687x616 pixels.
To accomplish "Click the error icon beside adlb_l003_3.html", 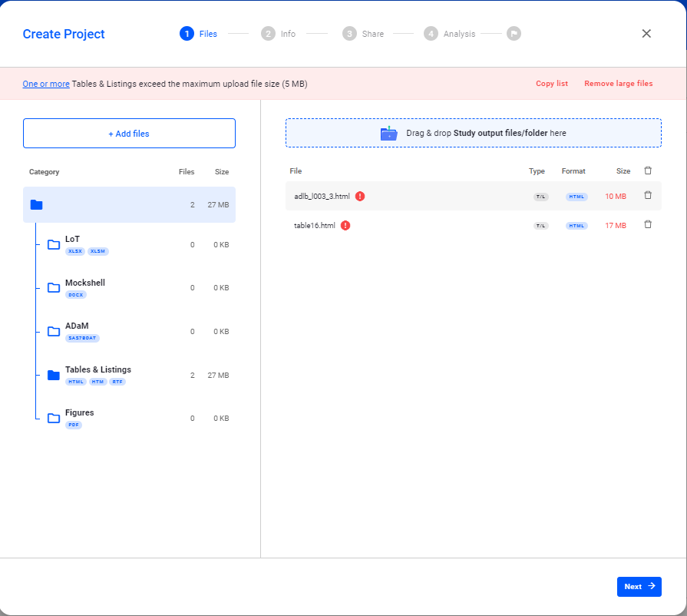I will [361, 197].
